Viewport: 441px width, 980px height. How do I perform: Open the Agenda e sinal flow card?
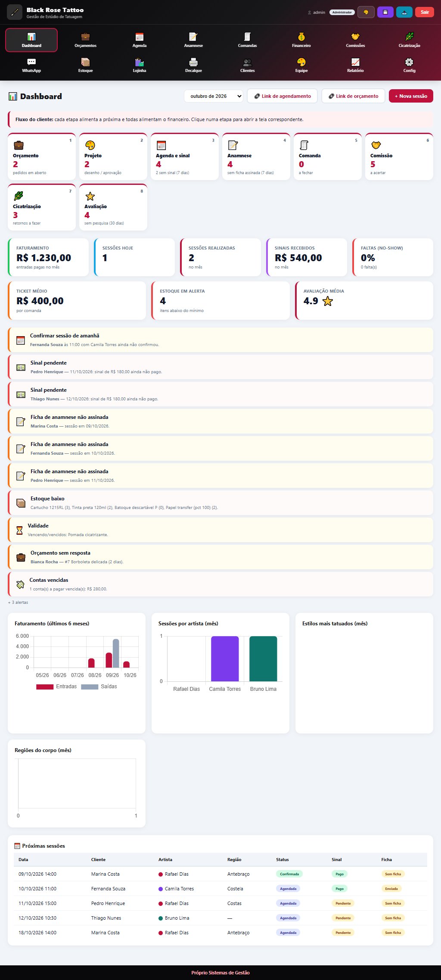[185, 156]
